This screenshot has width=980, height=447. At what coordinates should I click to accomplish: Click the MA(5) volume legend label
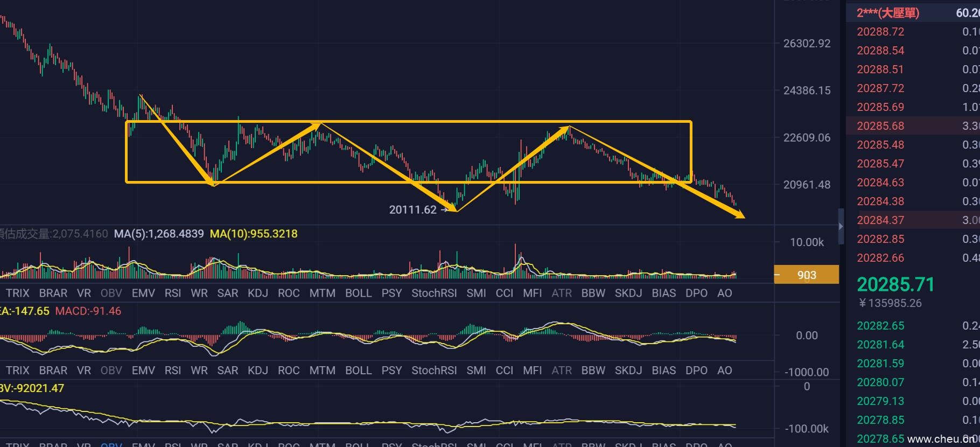pos(159,234)
